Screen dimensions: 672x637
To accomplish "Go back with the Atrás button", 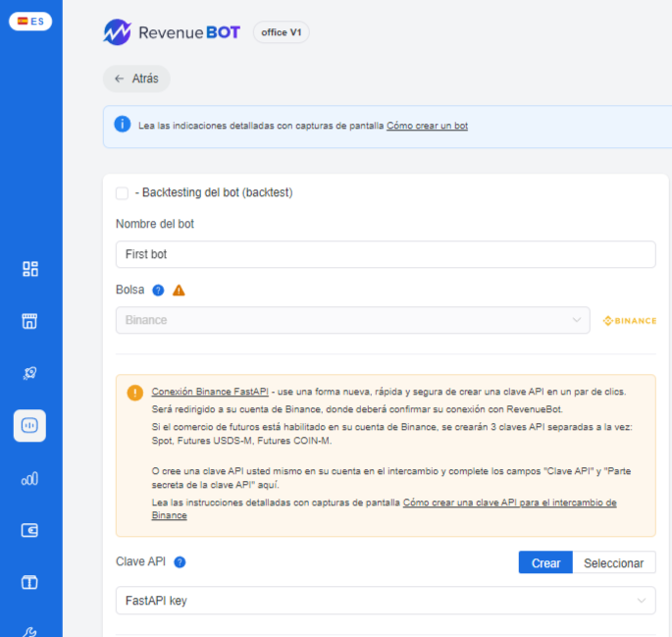I will tap(136, 79).
